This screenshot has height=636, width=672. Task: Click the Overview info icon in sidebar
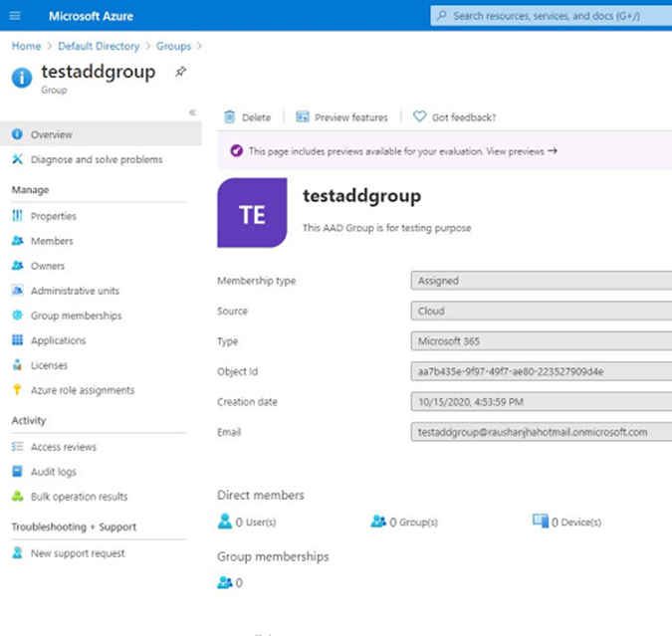[17, 134]
